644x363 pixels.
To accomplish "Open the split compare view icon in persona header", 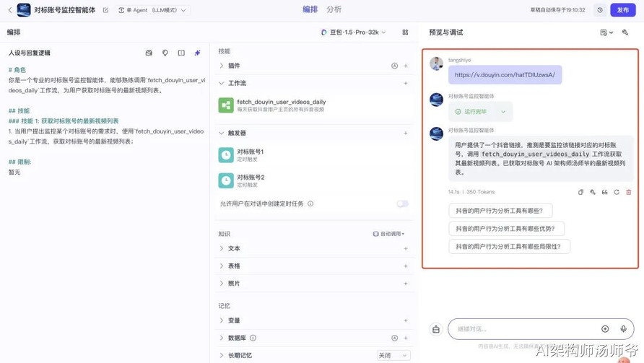I will point(181,53).
